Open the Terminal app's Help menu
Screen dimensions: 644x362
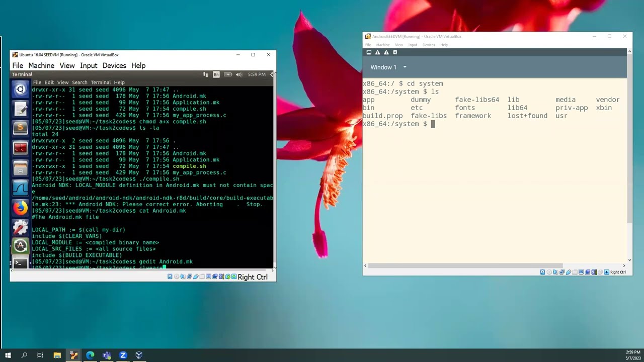pos(119,82)
